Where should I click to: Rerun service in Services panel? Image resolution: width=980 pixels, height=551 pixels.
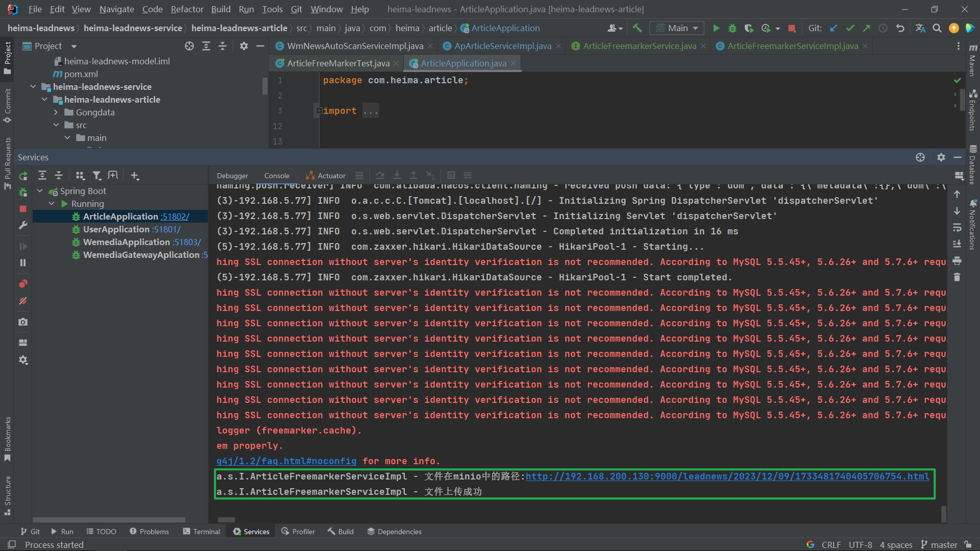point(23,176)
